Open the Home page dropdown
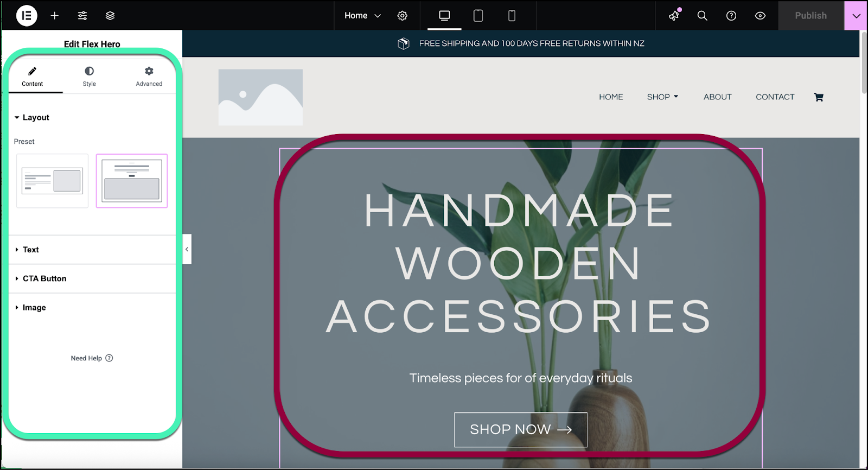Screen dimensions: 868x470 tap(362, 16)
